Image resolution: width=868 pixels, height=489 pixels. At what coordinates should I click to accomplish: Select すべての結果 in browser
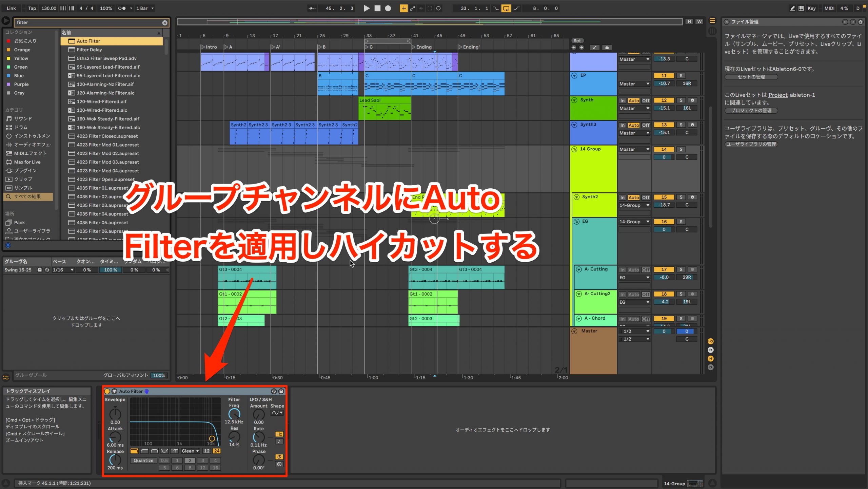[x=28, y=196]
